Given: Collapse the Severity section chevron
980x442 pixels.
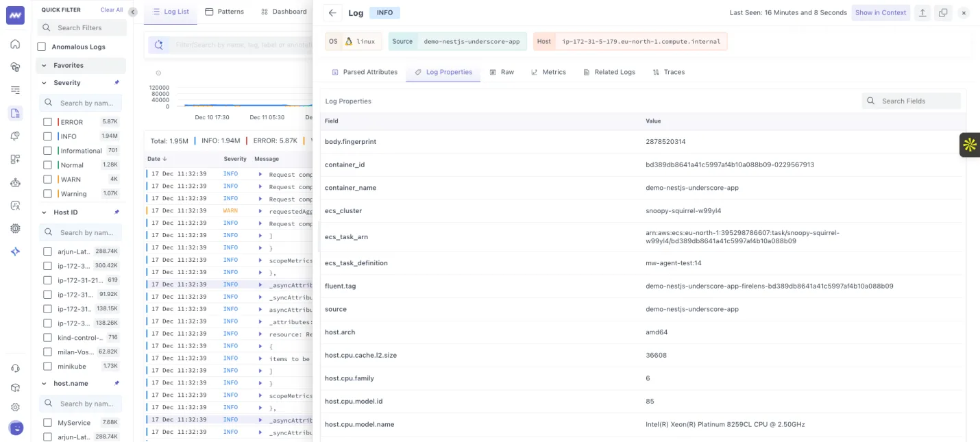Looking at the screenshot, I should (45, 83).
